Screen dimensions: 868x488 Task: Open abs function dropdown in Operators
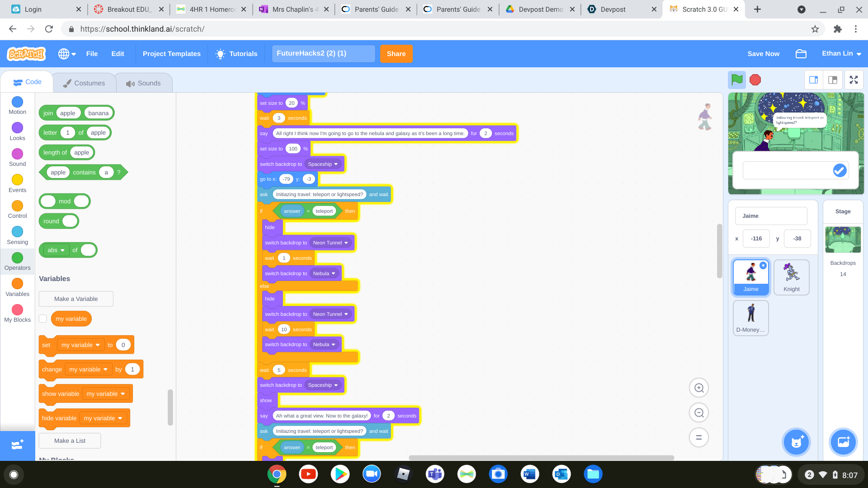(57, 250)
